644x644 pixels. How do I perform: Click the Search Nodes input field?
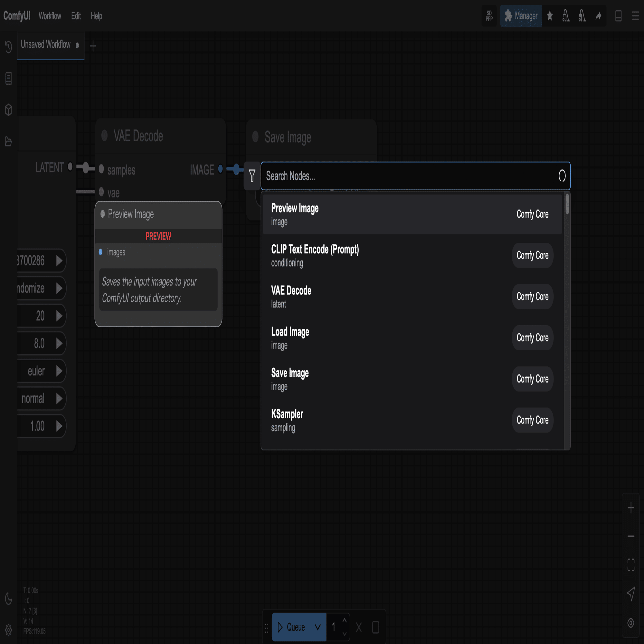tap(410, 176)
